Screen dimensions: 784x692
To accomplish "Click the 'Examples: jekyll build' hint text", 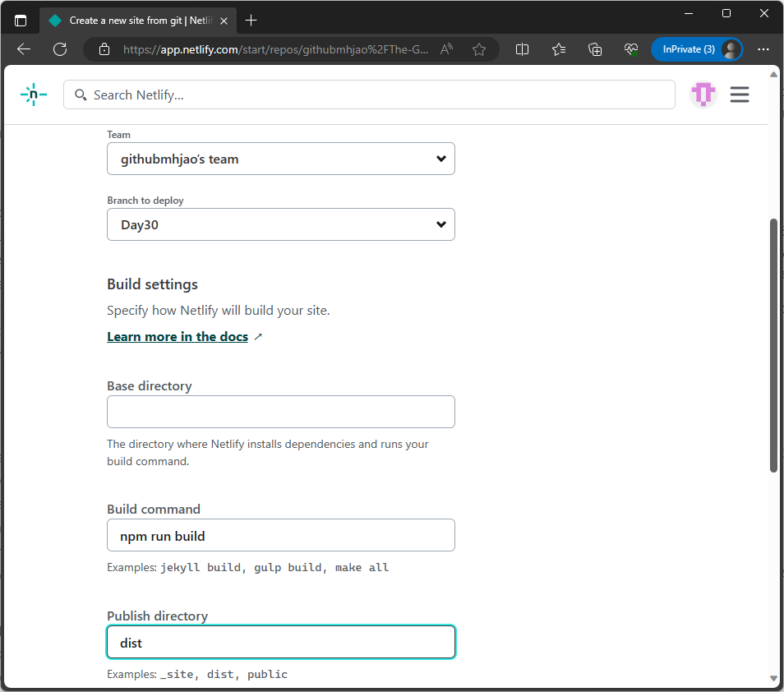I will tap(247, 568).
